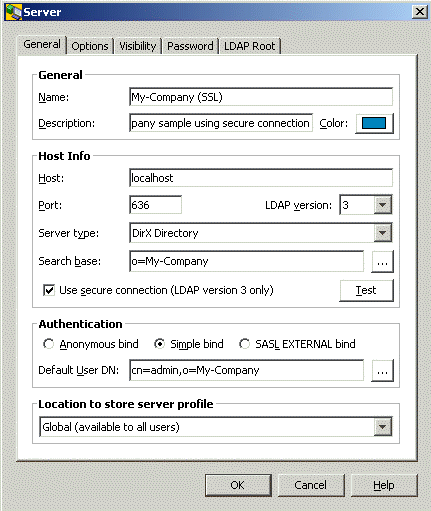The image size is (431, 511).
Task: Choose Simple bind authentication
Action: [x=160, y=344]
